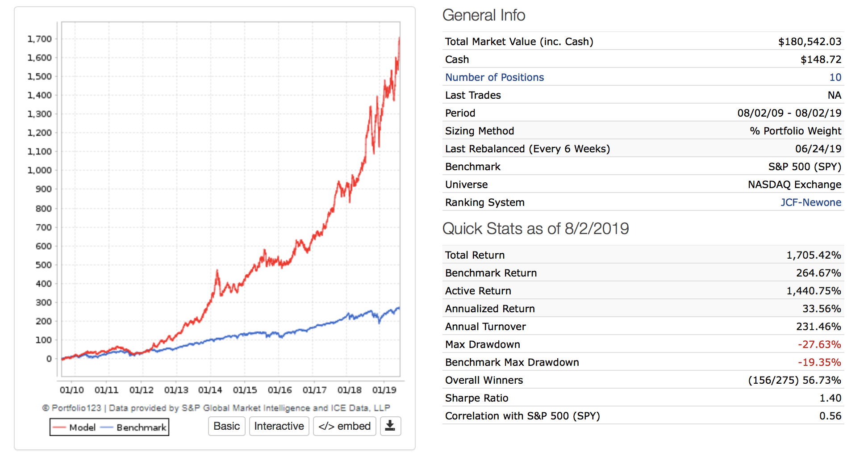Viewport: 868px width, 461px height.
Task: Open the Number of Positions link
Action: pyautogui.click(x=494, y=77)
